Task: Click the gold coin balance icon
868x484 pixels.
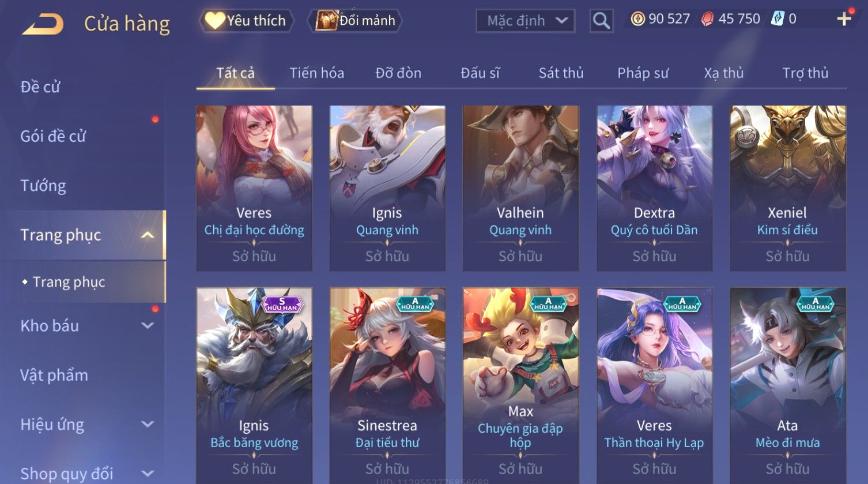Action: pyautogui.click(x=637, y=20)
